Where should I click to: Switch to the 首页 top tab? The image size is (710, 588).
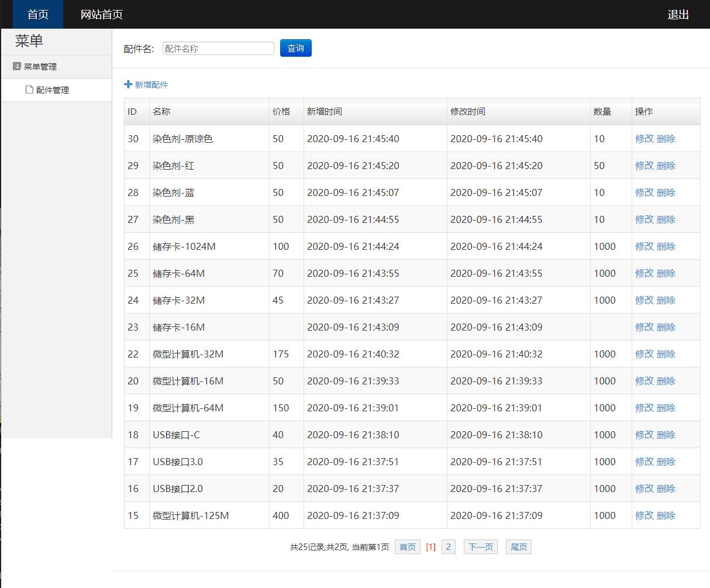point(38,15)
